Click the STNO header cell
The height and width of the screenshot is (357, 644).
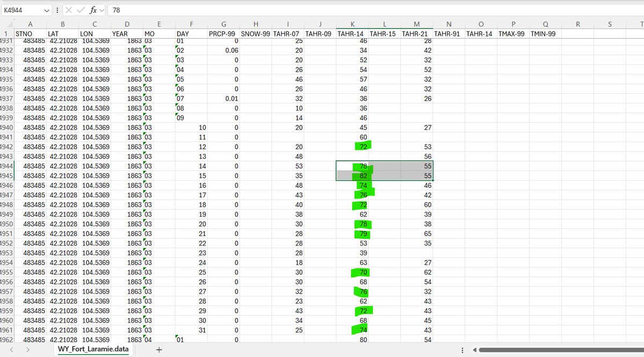tap(30, 34)
